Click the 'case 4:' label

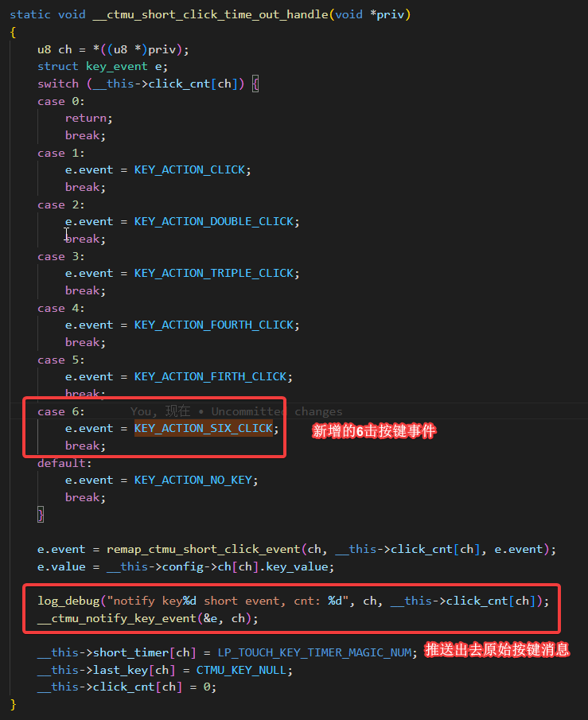(61, 308)
